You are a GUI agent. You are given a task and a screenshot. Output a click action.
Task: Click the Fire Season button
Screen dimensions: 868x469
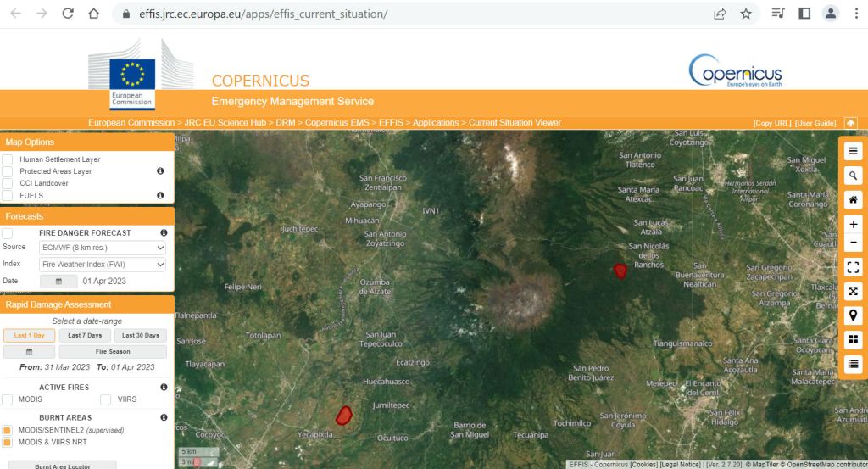[113, 352]
